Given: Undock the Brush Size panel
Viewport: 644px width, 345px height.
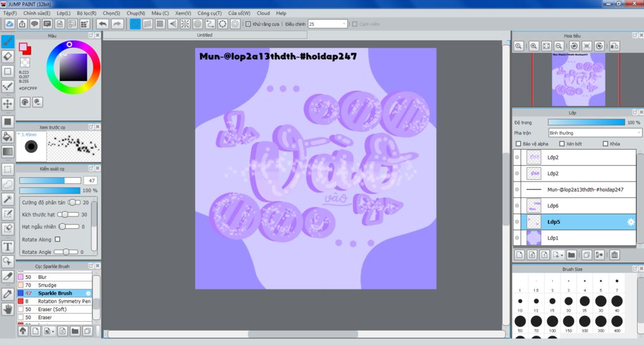Looking at the screenshot, I should tap(635, 269).
